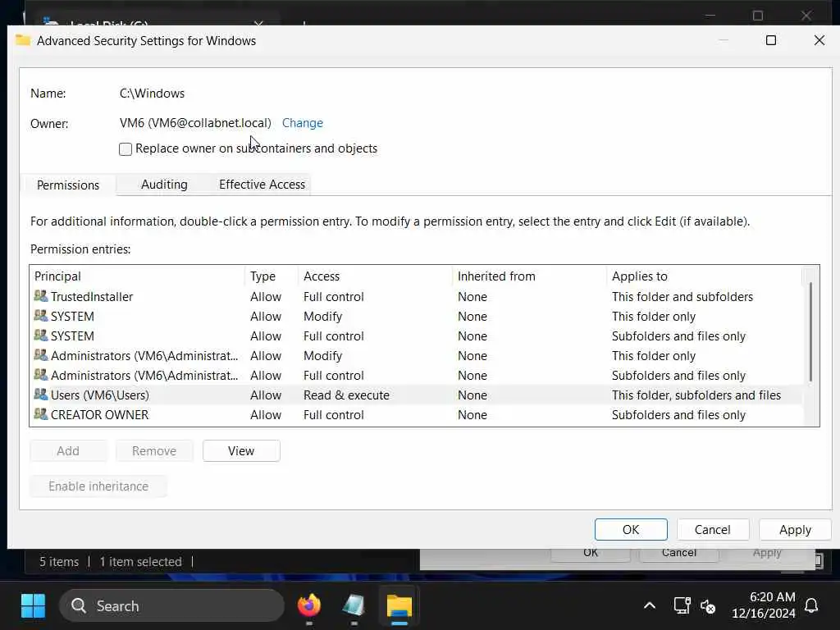Open the notification bell
840x630 pixels.
[811, 606]
